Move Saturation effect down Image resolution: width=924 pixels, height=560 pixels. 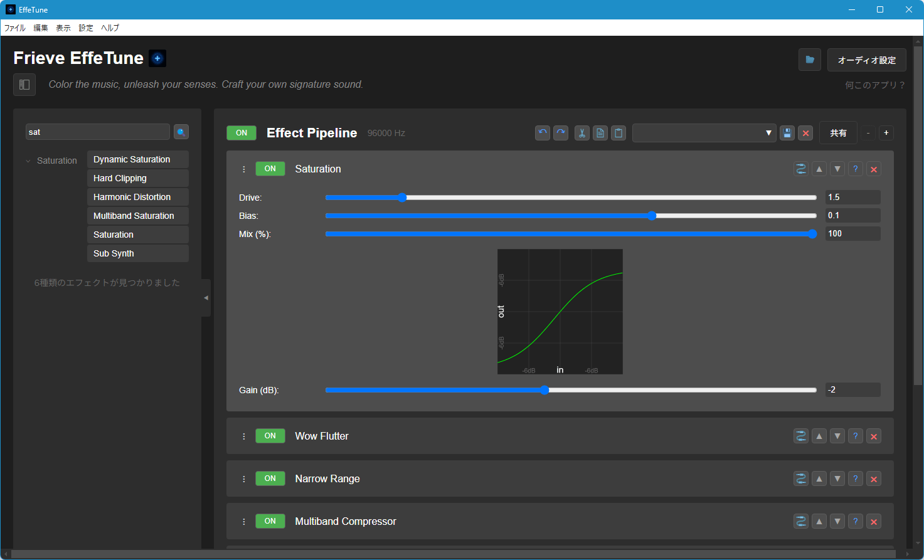(837, 169)
